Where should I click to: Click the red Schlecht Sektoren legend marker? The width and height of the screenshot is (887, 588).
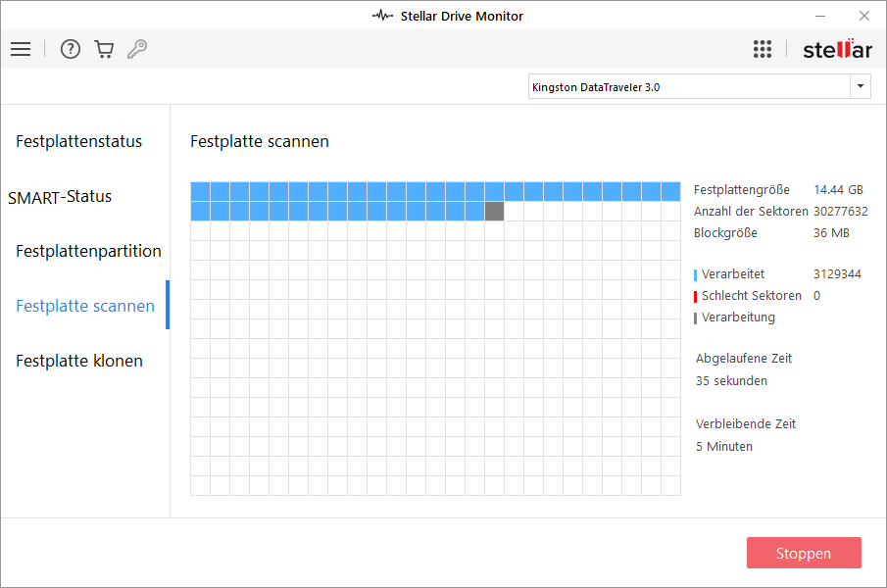[696, 296]
